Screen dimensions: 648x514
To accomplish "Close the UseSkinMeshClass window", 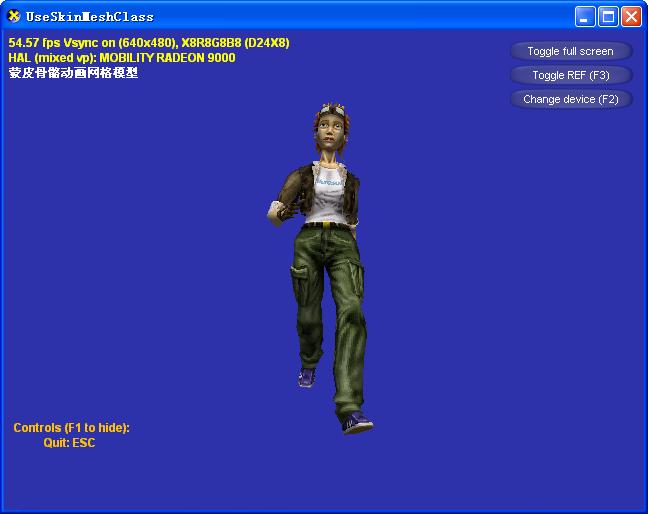I will [631, 17].
